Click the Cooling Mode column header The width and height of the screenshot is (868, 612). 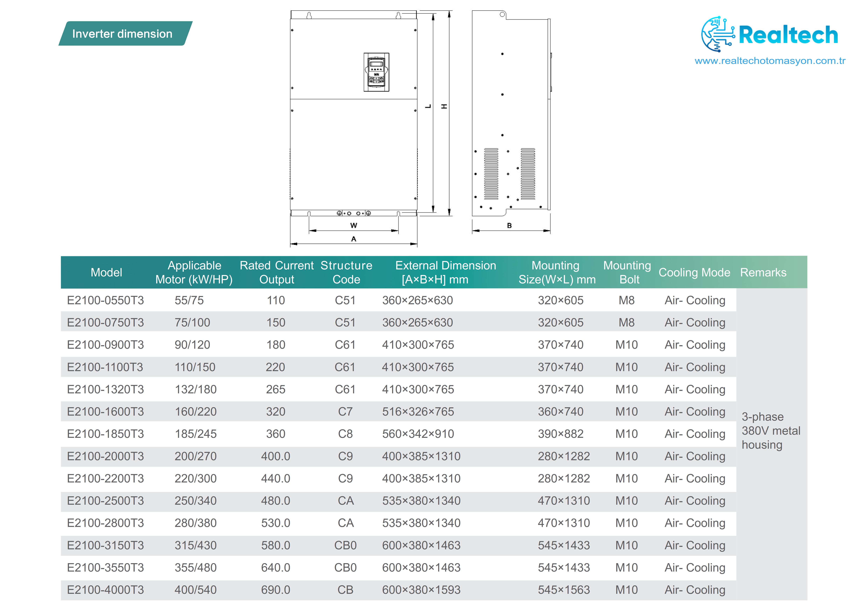click(x=694, y=272)
